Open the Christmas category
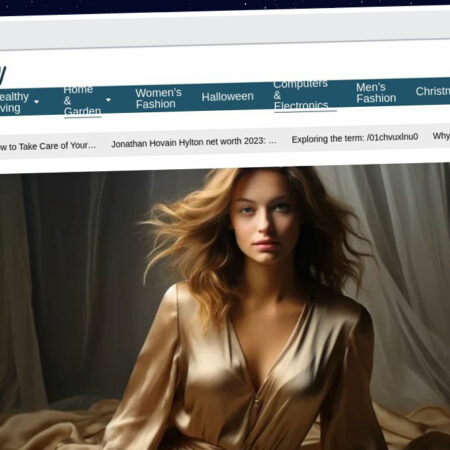The image size is (450, 450). point(433,91)
